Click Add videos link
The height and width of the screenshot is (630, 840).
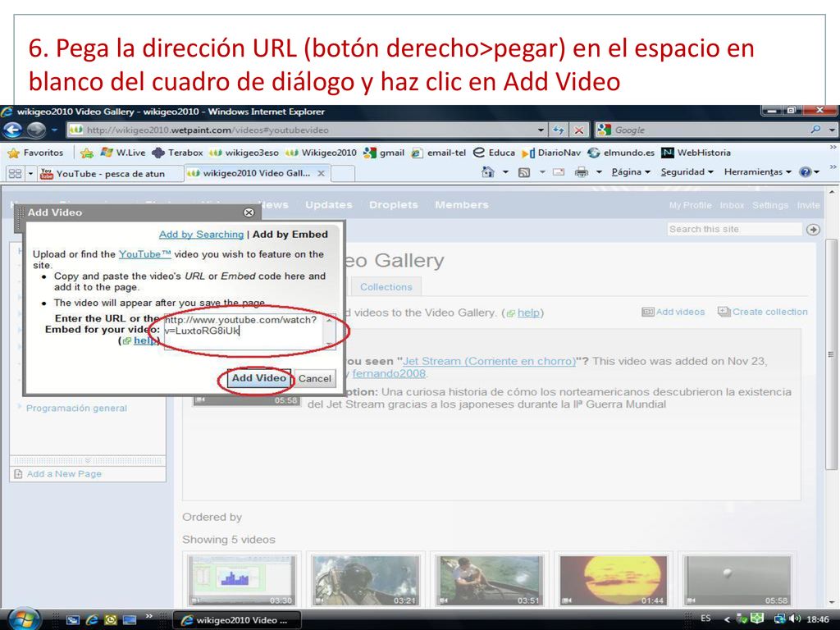(x=673, y=312)
